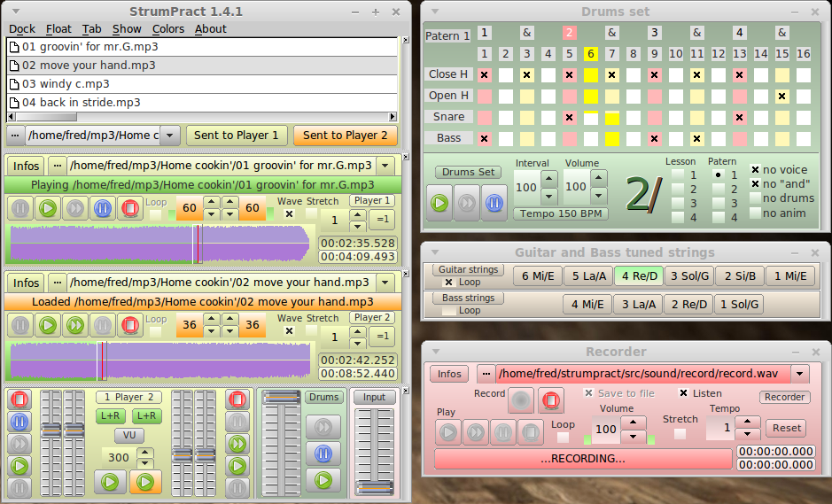Pause the drums in the Drums set panel
This screenshot has height=504, width=832.
click(494, 201)
